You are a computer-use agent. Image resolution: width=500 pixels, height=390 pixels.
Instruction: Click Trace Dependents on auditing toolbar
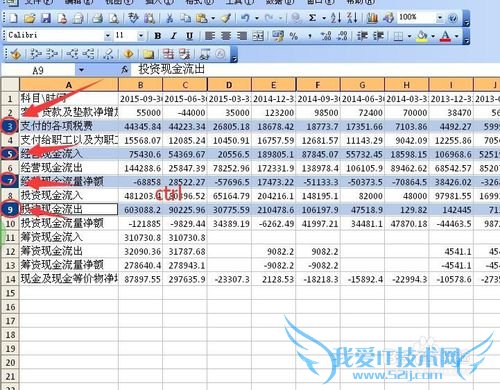click(x=72, y=54)
